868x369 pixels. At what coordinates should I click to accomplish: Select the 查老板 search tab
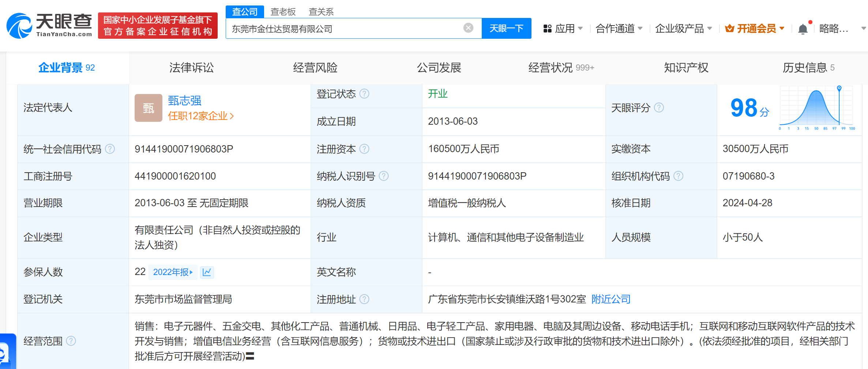tap(283, 12)
